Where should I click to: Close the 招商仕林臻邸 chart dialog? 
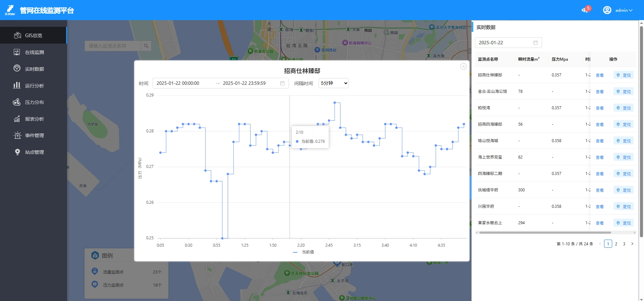pos(464,66)
